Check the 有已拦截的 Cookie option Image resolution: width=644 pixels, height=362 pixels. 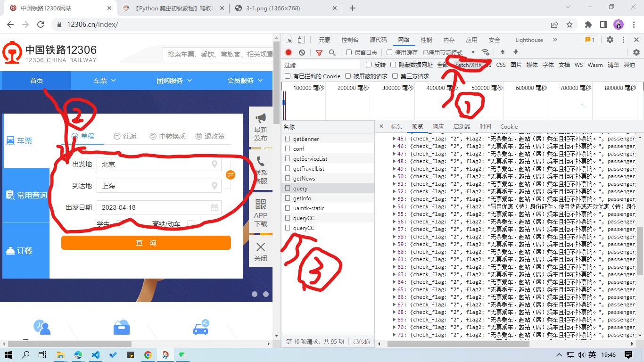288,76
